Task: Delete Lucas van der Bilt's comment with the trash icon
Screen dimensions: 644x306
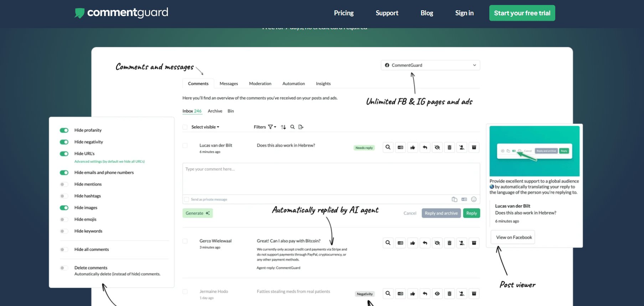Action: point(449,147)
